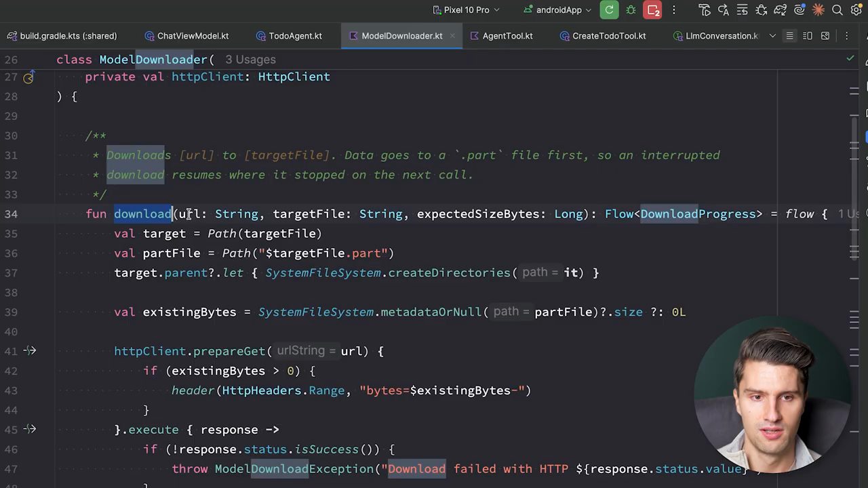This screenshot has height=488, width=868.
Task: Click prepareGet on line 41
Action: pyautogui.click(x=229, y=351)
